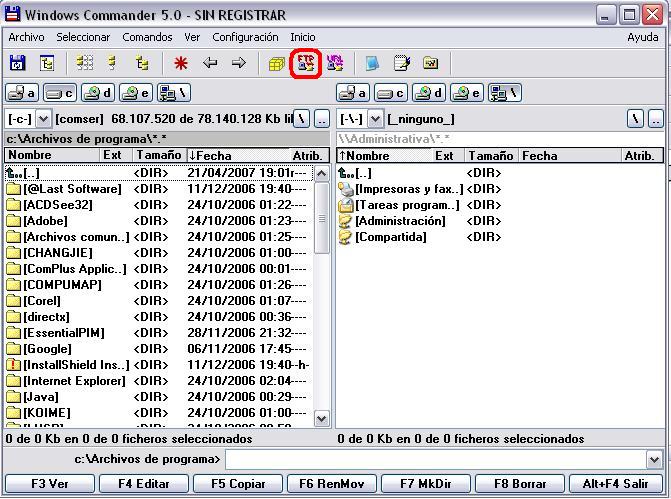Open the Ver menu
The width and height of the screenshot is (671, 499).
192,37
